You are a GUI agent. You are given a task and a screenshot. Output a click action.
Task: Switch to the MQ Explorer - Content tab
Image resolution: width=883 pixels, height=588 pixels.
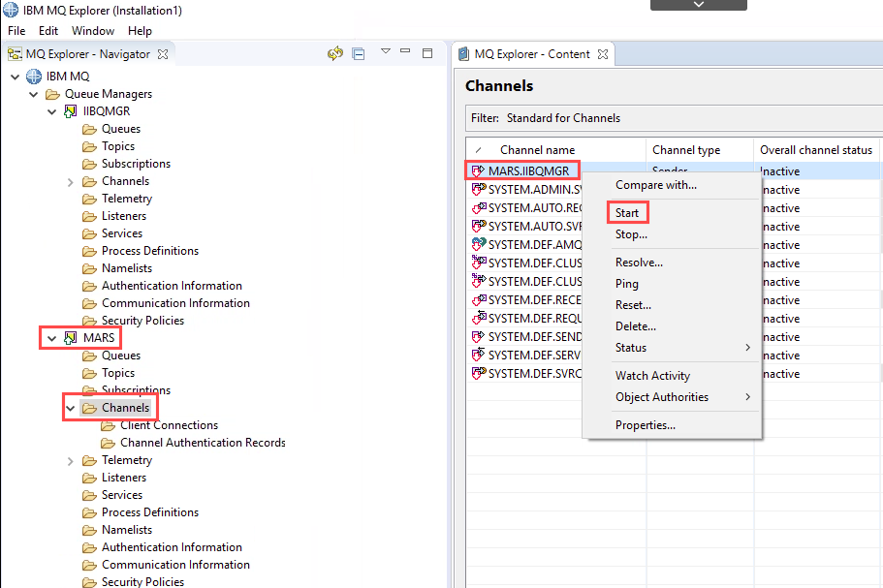tap(532, 54)
